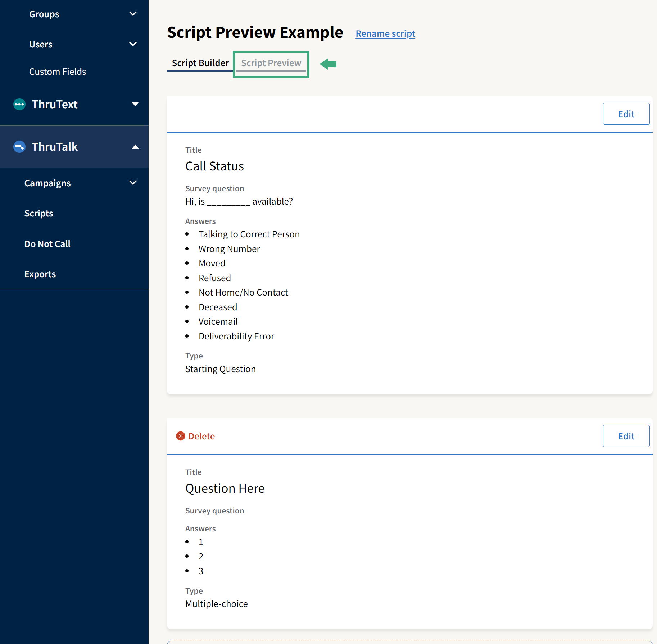Click the ThruText speech bubble icon

click(19, 104)
